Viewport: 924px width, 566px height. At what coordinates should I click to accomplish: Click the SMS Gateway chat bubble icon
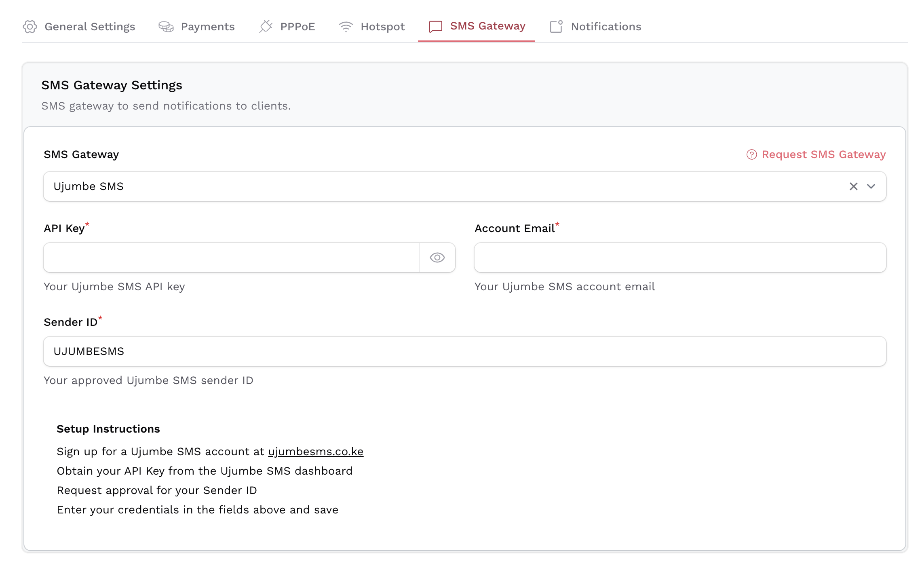click(x=435, y=27)
